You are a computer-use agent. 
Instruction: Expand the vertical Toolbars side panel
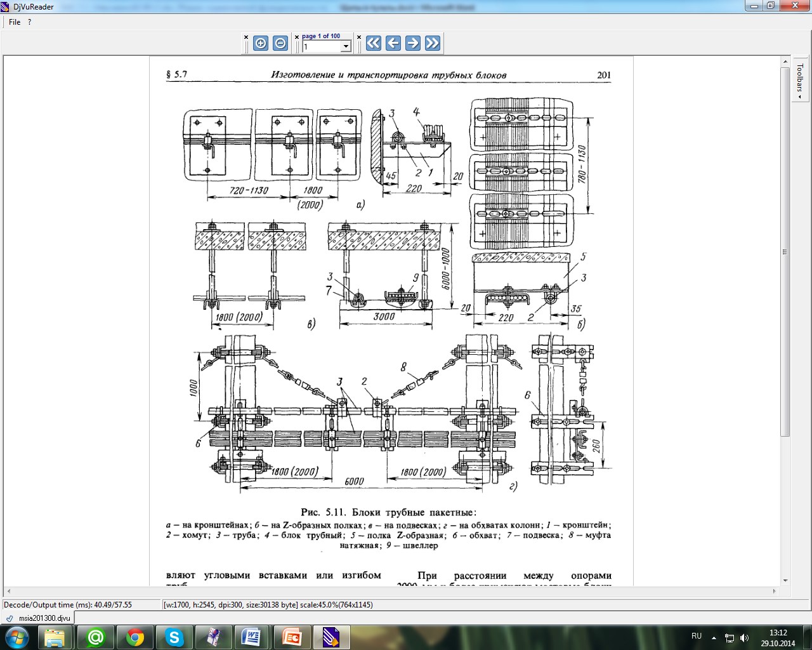[799, 81]
